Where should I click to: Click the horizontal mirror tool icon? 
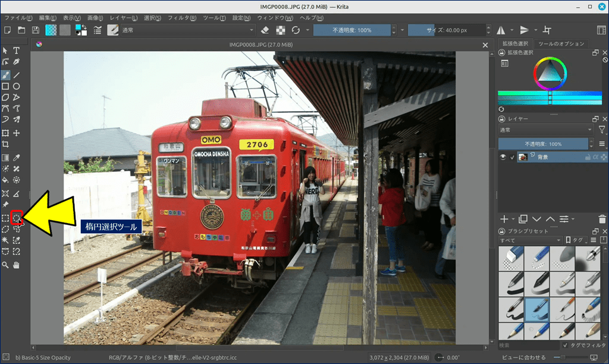pos(501,30)
